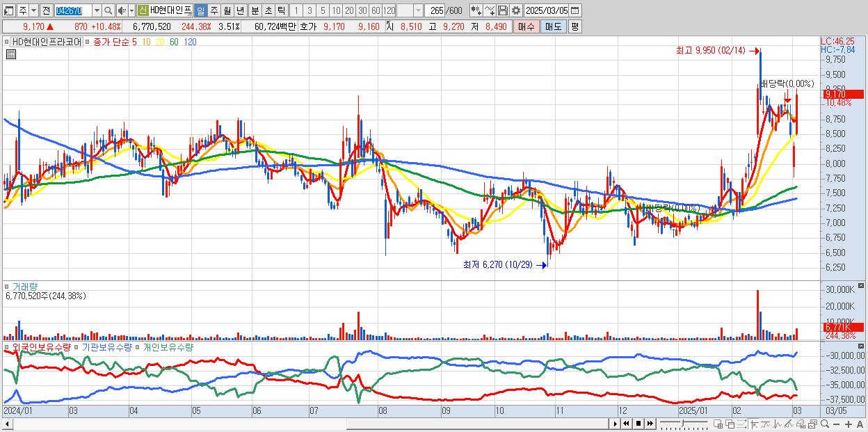
Task: Open the calendar date picker icon
Action: (x=575, y=11)
